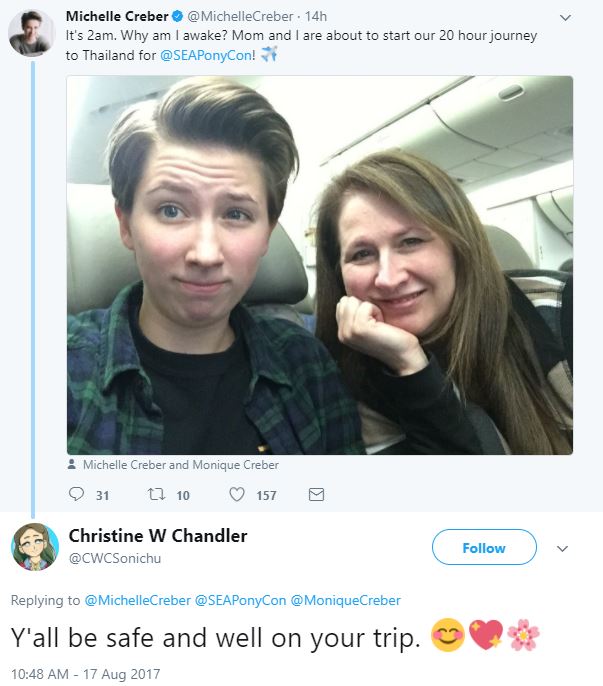Open Christine W Chandler's avatar
Viewport: 603px width, 686px height.
click(35, 547)
